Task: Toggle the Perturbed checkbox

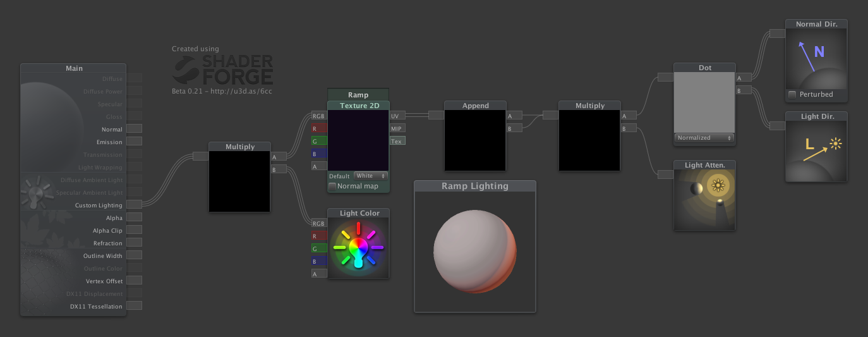Action: tap(792, 95)
